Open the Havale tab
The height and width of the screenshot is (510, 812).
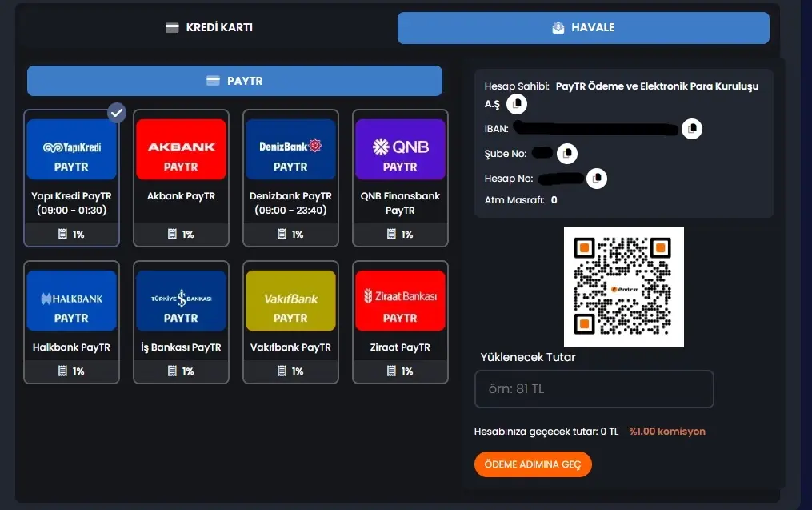[583, 28]
